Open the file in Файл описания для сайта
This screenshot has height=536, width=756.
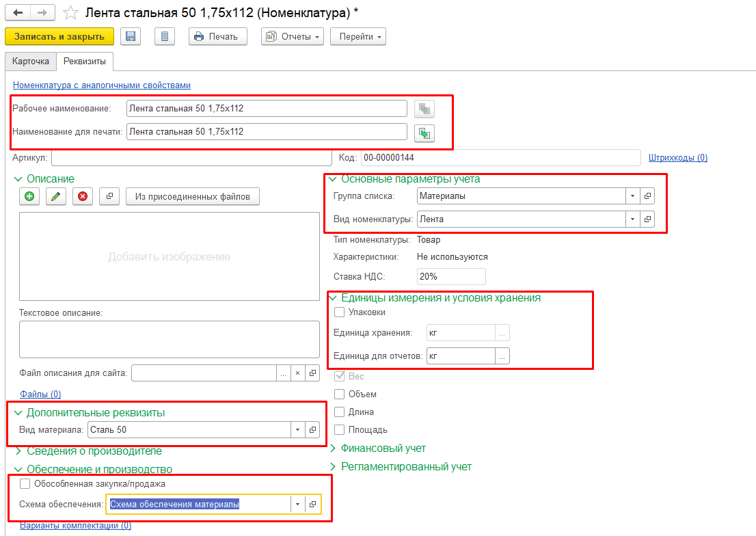click(x=312, y=373)
